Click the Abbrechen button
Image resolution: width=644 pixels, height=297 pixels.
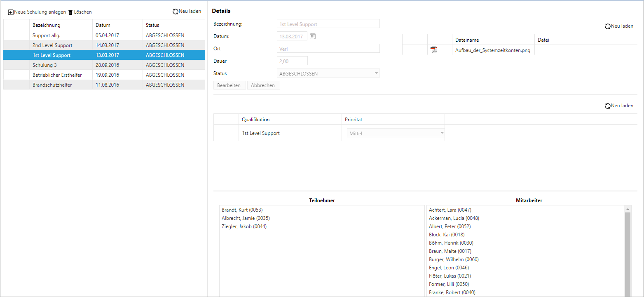tap(263, 85)
